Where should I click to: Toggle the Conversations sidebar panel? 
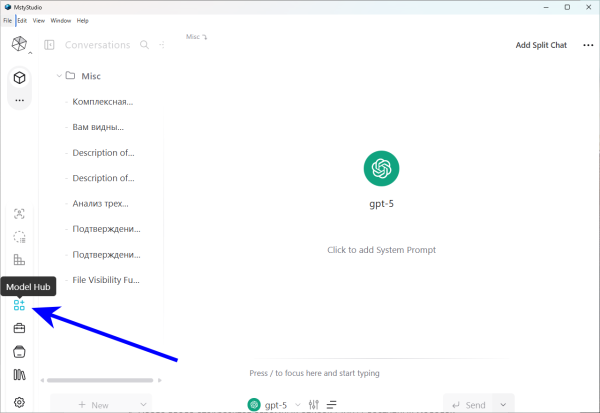50,45
